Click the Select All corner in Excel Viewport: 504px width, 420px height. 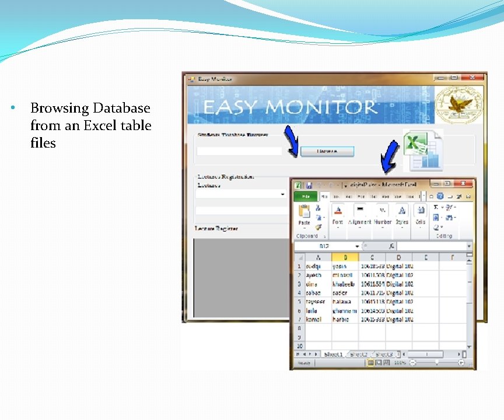click(300, 258)
